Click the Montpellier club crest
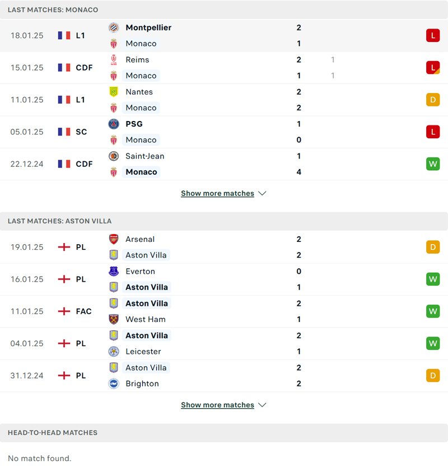Image resolution: width=448 pixels, height=476 pixels. (x=114, y=27)
